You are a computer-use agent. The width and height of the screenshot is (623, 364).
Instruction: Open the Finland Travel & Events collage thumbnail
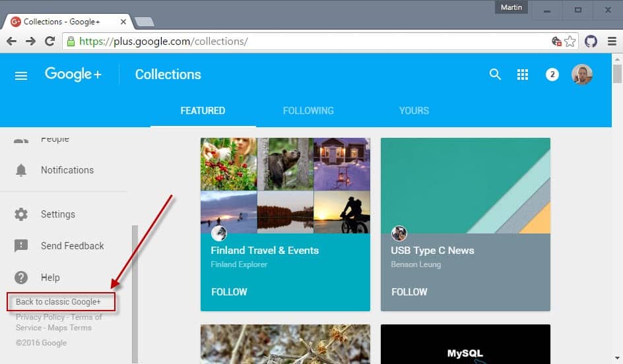pos(285,185)
